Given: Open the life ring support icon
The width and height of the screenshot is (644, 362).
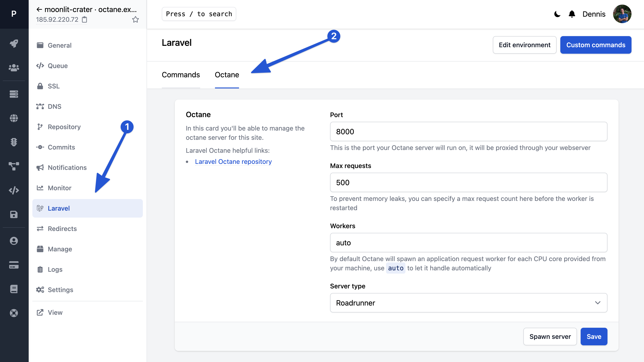Looking at the screenshot, I should coord(14,313).
